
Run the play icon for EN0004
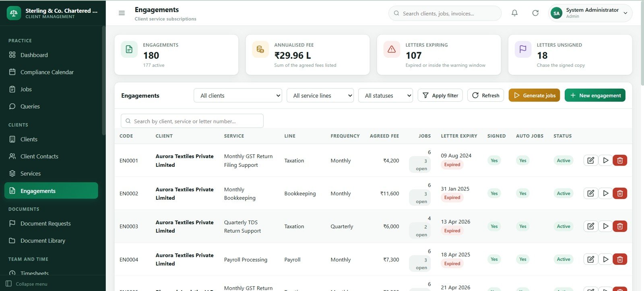[605, 259]
